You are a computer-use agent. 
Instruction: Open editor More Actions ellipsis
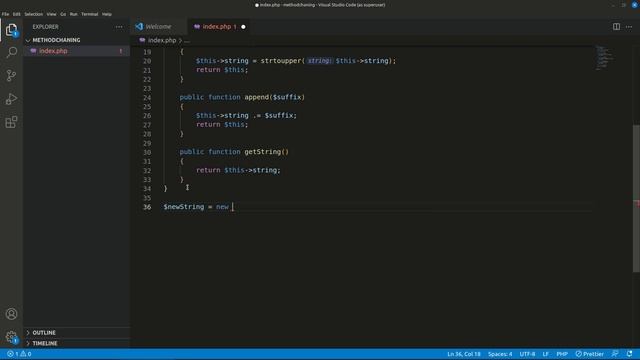point(629,27)
